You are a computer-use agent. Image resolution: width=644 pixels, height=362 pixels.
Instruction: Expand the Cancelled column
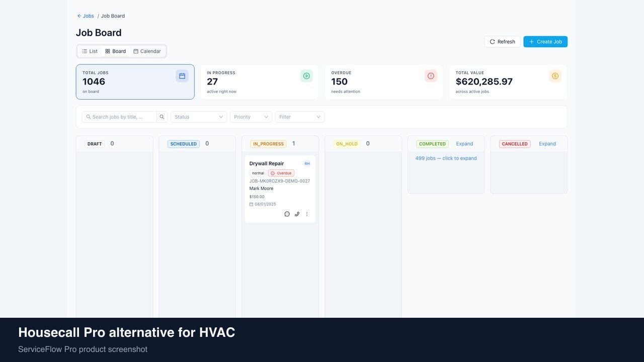(547, 144)
